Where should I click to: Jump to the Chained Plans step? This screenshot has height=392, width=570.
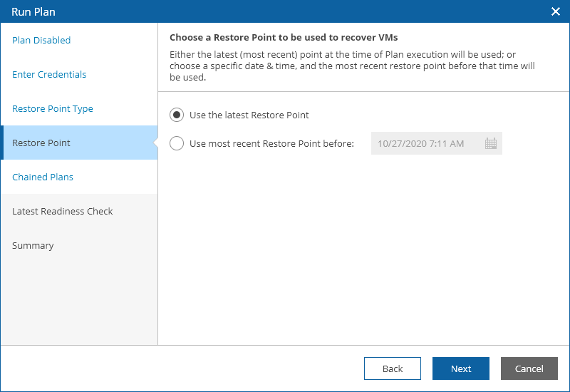(43, 177)
